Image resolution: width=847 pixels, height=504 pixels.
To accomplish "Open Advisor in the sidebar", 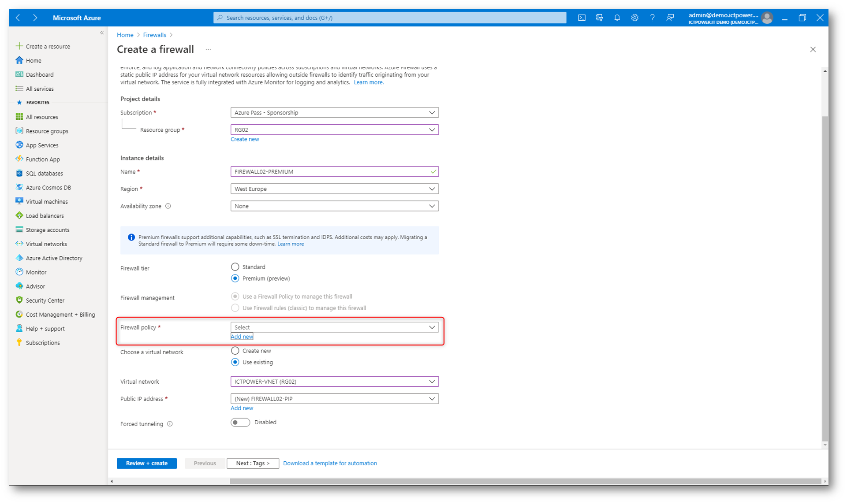I will coord(35,286).
